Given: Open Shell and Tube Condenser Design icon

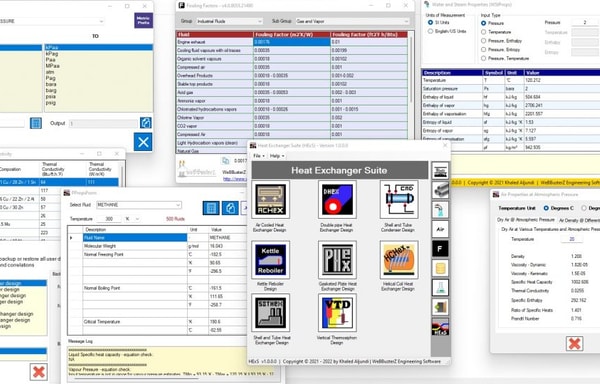Looking at the screenshot, I should 399,199.
